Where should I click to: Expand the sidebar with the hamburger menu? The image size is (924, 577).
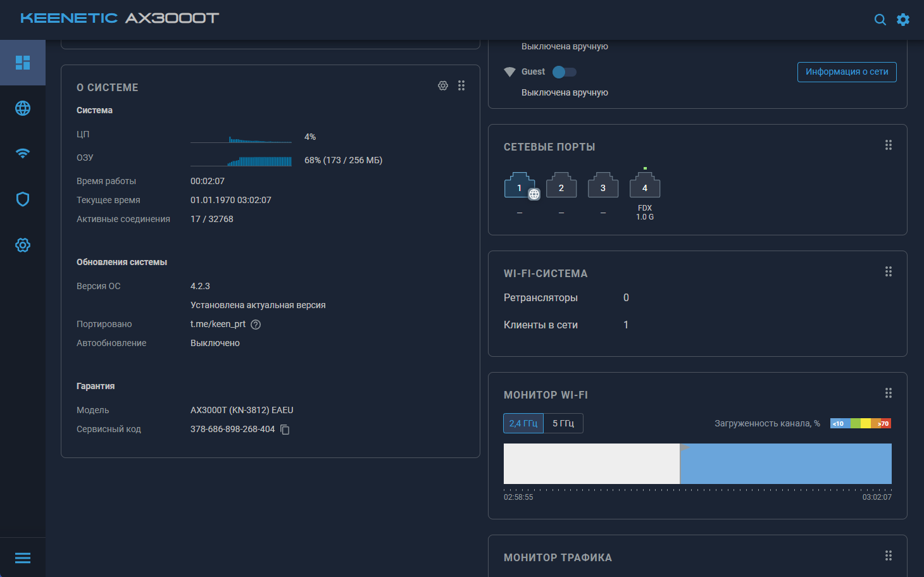(x=23, y=558)
